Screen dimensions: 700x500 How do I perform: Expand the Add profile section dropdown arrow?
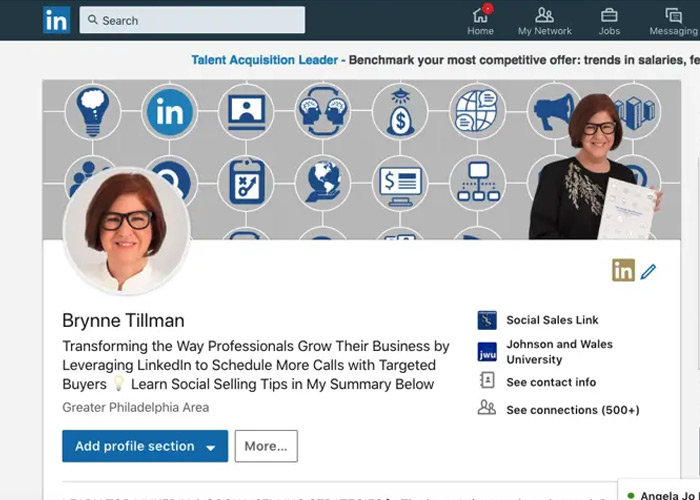(x=211, y=447)
